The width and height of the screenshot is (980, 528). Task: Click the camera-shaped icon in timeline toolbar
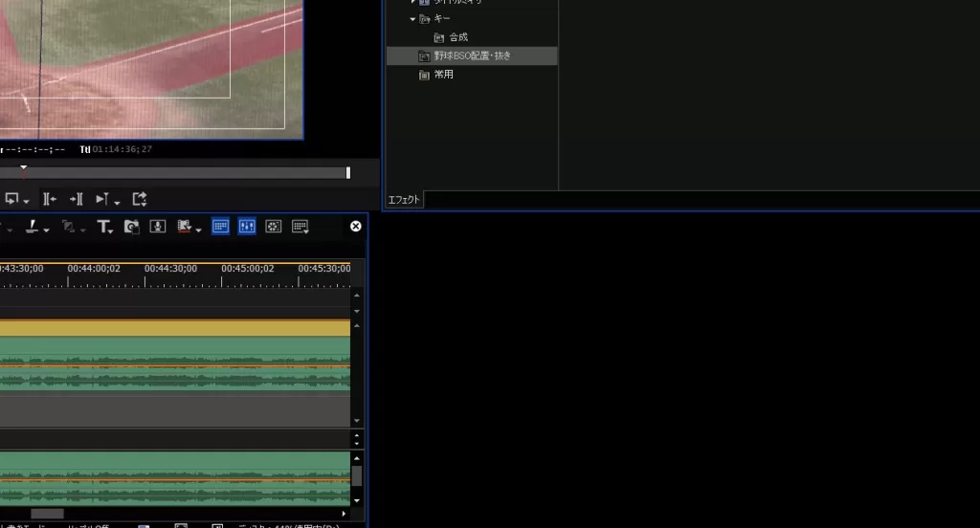click(132, 227)
